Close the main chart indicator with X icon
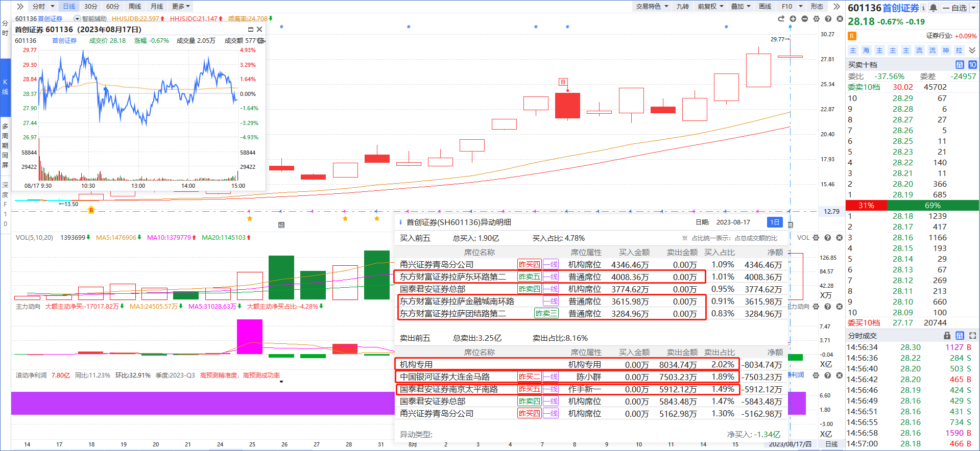 pos(840,19)
